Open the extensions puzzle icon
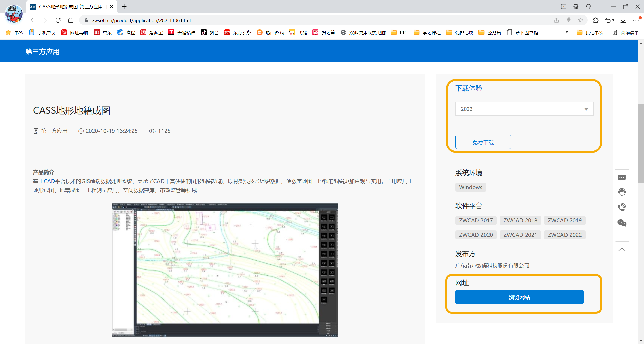Viewport: 644px width, 344px height. pyautogui.click(x=596, y=20)
